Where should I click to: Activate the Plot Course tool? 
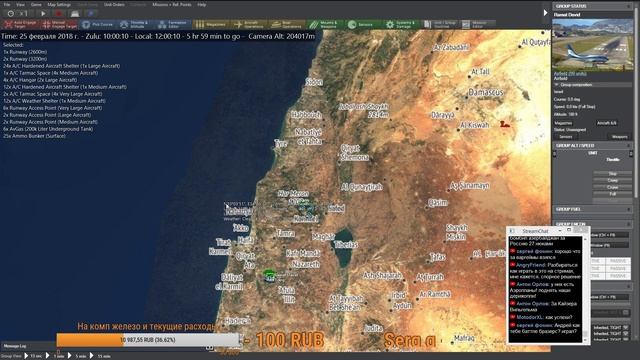pyautogui.click(x=98, y=24)
